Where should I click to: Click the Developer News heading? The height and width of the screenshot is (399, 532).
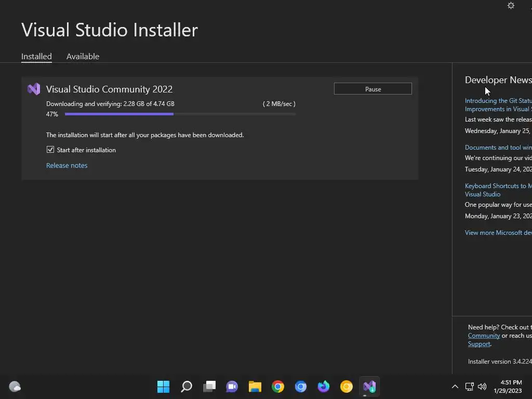pyautogui.click(x=498, y=79)
